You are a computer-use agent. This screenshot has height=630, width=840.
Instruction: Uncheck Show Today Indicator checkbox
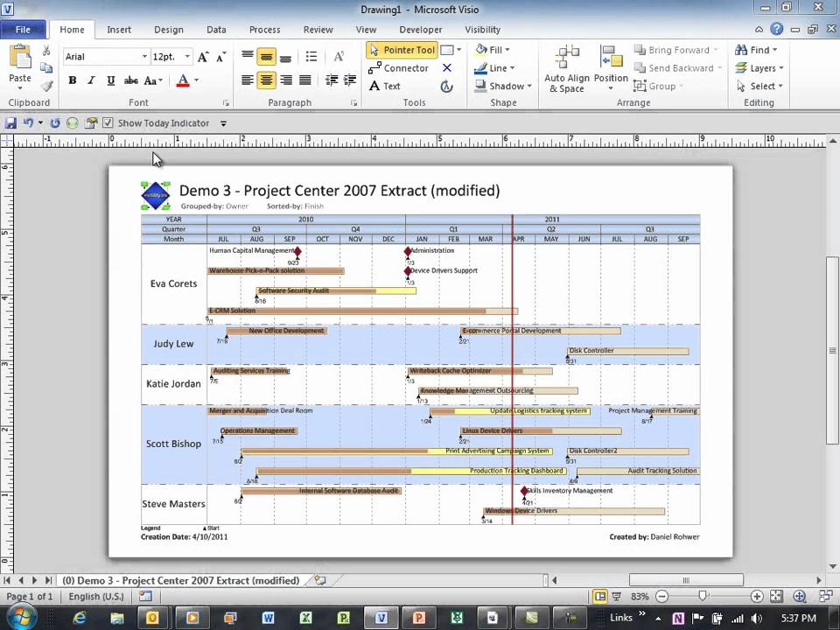point(108,123)
